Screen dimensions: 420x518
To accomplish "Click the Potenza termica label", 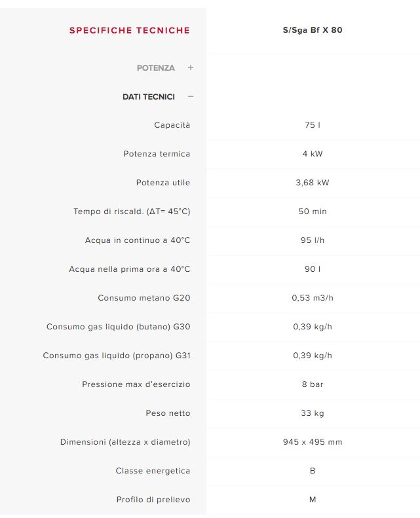I will (x=157, y=154).
